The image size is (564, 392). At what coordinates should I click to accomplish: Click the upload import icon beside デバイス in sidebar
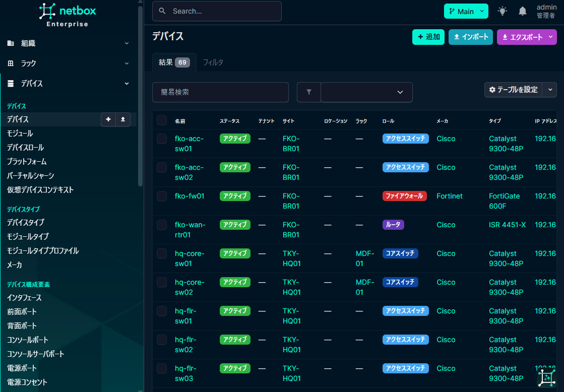coord(123,119)
